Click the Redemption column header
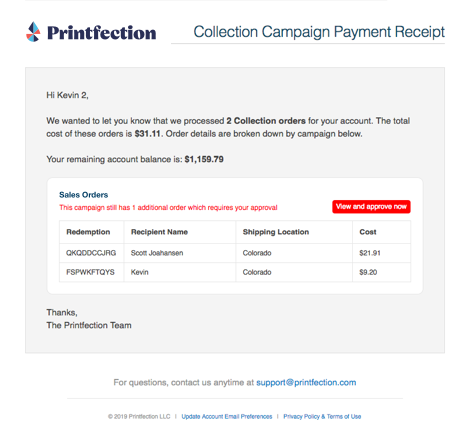474x446 pixels. 88,232
